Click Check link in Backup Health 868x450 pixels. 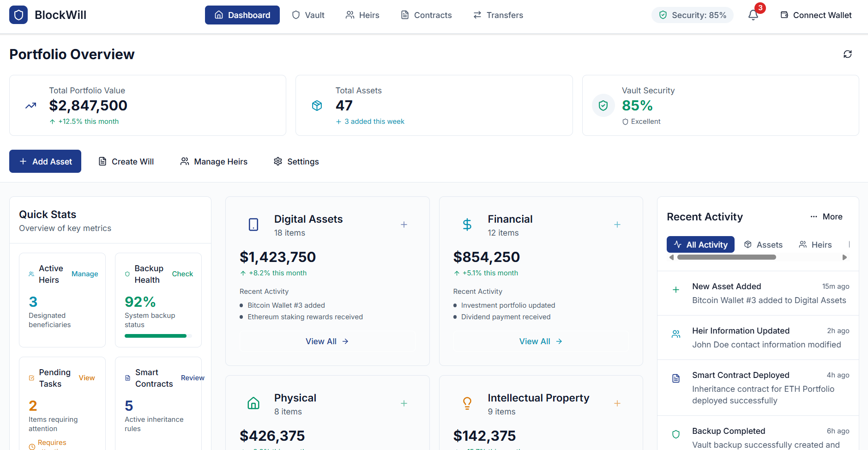click(182, 274)
